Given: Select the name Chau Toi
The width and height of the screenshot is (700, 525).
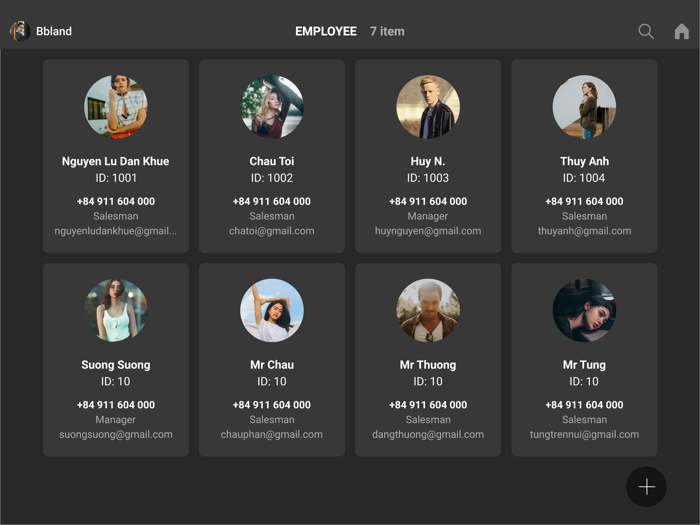Looking at the screenshot, I should click(272, 161).
